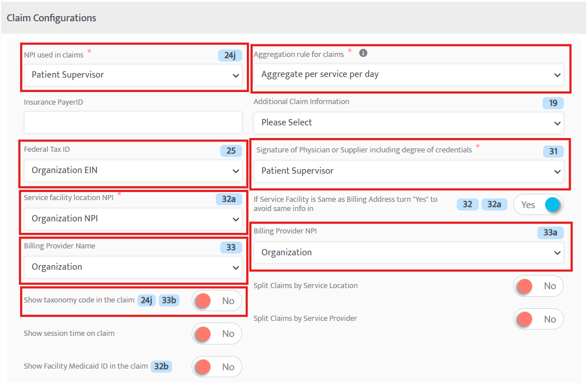Click the 19 badge on Additional Claim Information
Viewport: 588px width, 383px height.
pyautogui.click(x=553, y=103)
